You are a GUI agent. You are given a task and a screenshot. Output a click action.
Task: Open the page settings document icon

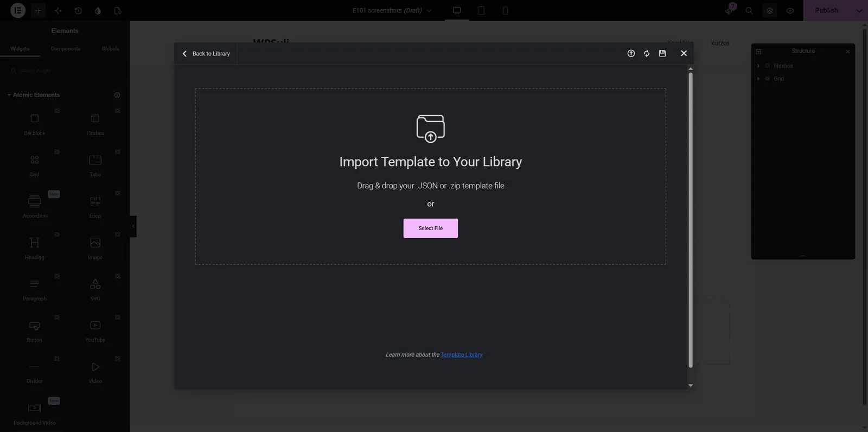pos(118,10)
